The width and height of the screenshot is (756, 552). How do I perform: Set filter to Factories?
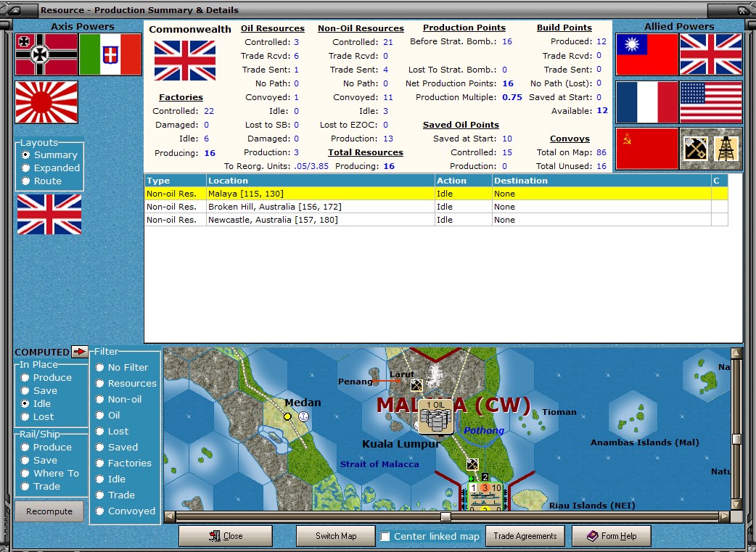(123, 463)
